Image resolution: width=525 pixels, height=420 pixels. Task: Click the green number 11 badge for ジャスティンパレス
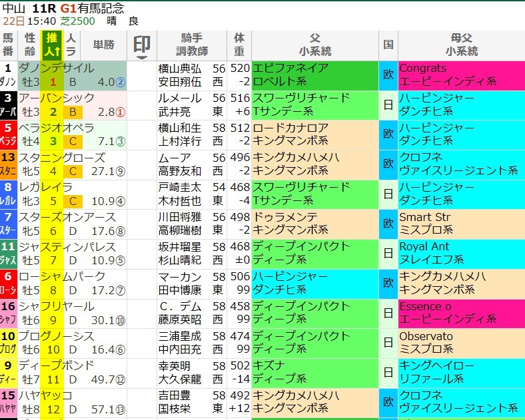(x=8, y=247)
